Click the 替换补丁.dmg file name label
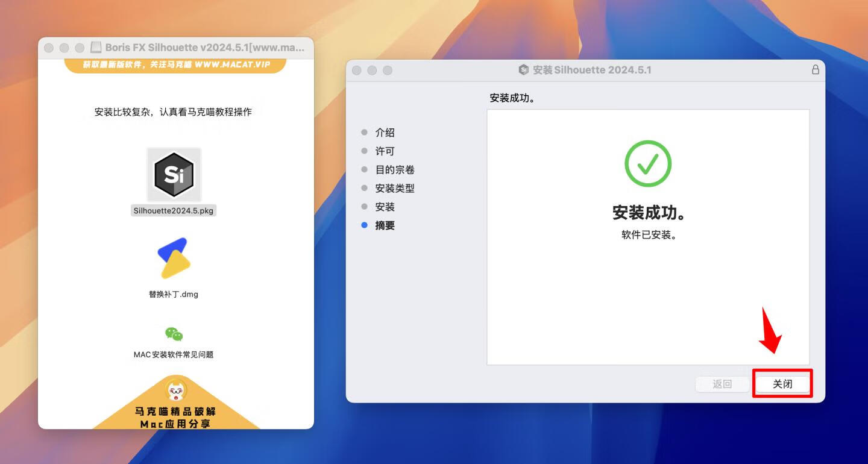This screenshot has width=868, height=464. pyautogui.click(x=174, y=295)
